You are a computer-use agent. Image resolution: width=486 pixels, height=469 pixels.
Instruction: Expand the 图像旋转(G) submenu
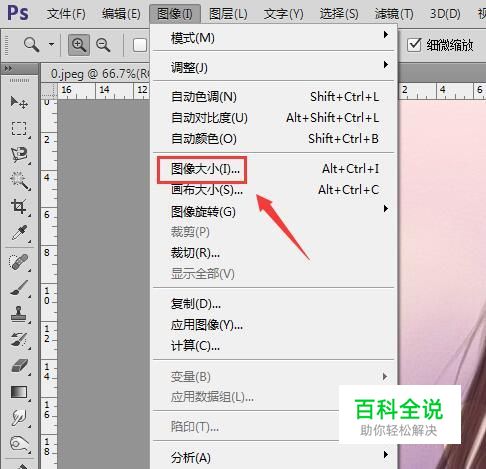(274, 211)
